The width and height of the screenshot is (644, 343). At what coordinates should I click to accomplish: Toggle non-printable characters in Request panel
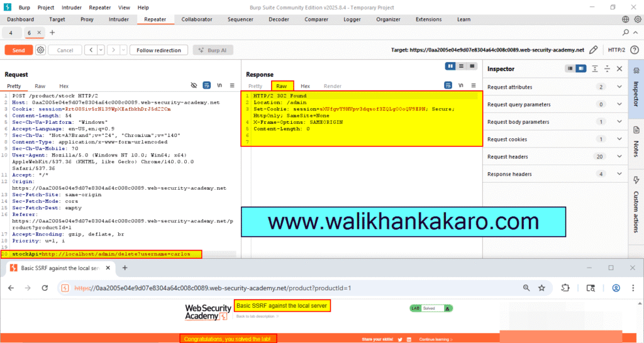coord(219,85)
